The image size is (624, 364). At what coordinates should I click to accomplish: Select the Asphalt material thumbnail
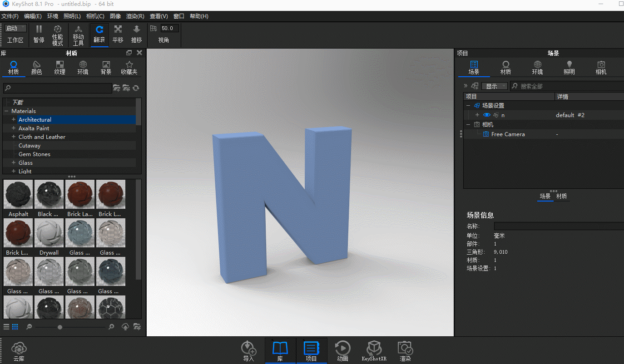click(x=18, y=194)
